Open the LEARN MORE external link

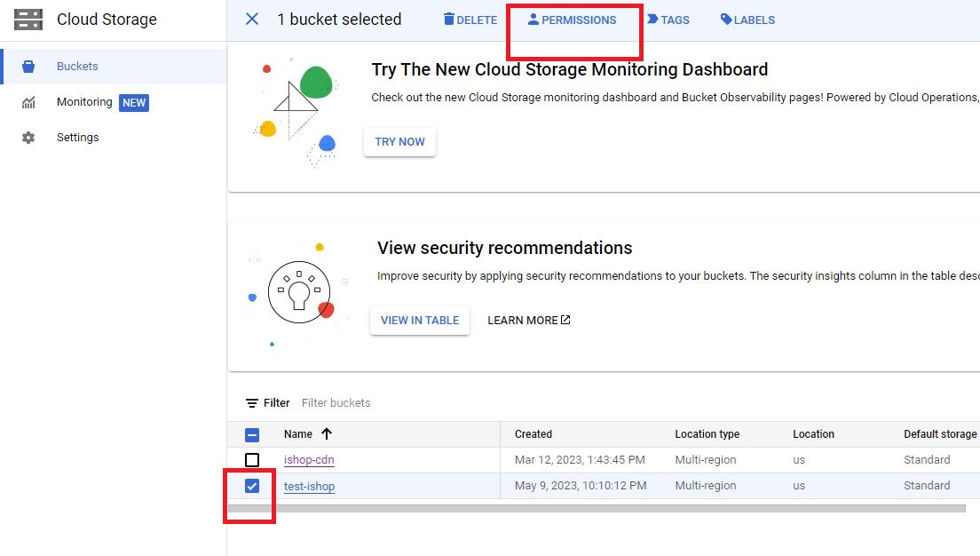click(529, 321)
